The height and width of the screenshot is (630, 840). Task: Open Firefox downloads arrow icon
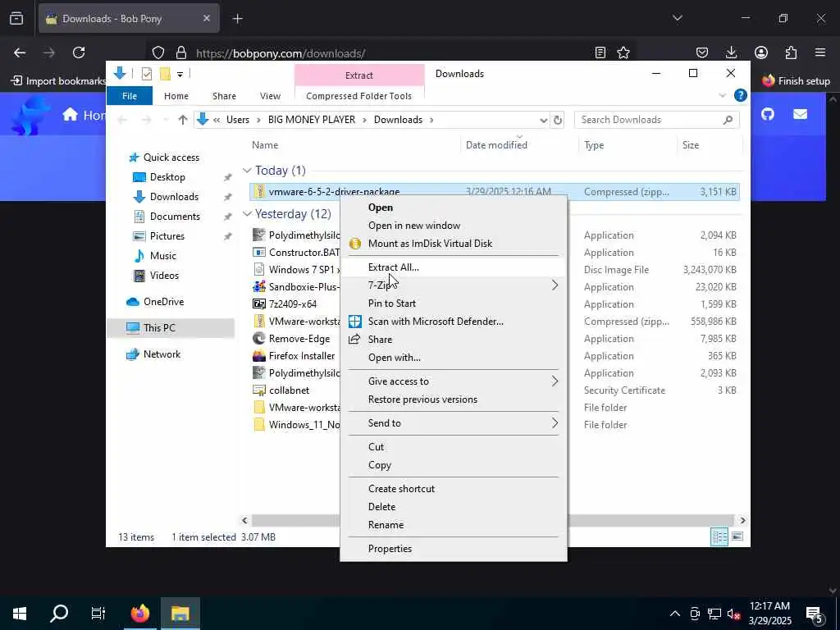(731, 52)
